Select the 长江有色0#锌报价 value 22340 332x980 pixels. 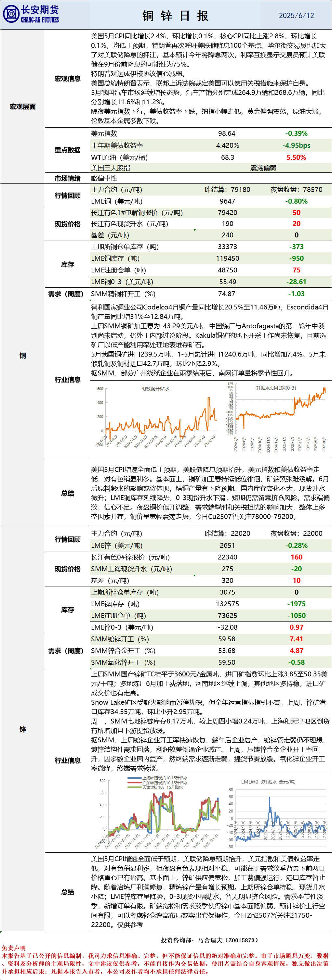point(228,557)
